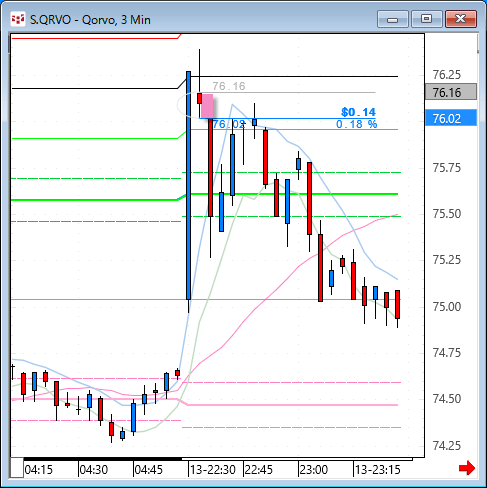Click the window title S.QRVO - Qorvo, 3 Min

(90, 20)
